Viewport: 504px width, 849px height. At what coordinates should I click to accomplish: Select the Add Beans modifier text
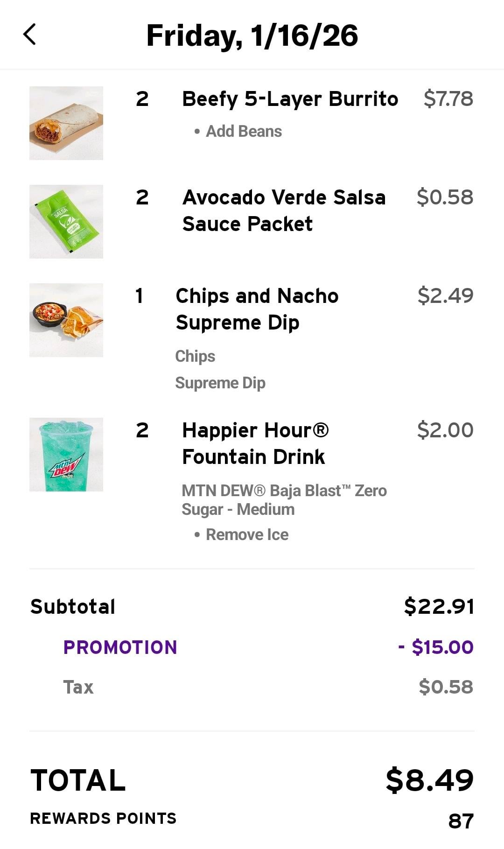[244, 132]
